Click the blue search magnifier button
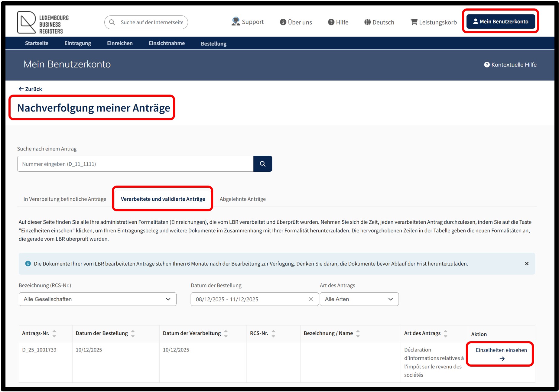Image resolution: width=559 pixels, height=392 pixels. click(x=262, y=164)
